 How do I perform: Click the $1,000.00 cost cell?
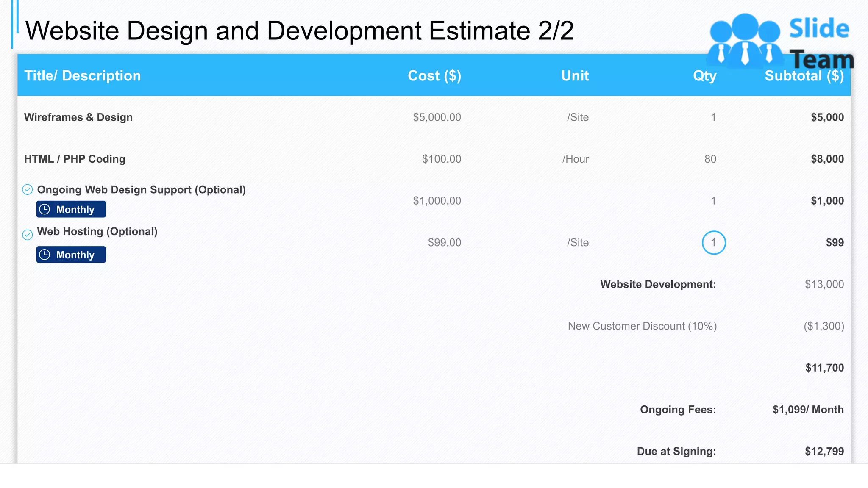pyautogui.click(x=437, y=201)
